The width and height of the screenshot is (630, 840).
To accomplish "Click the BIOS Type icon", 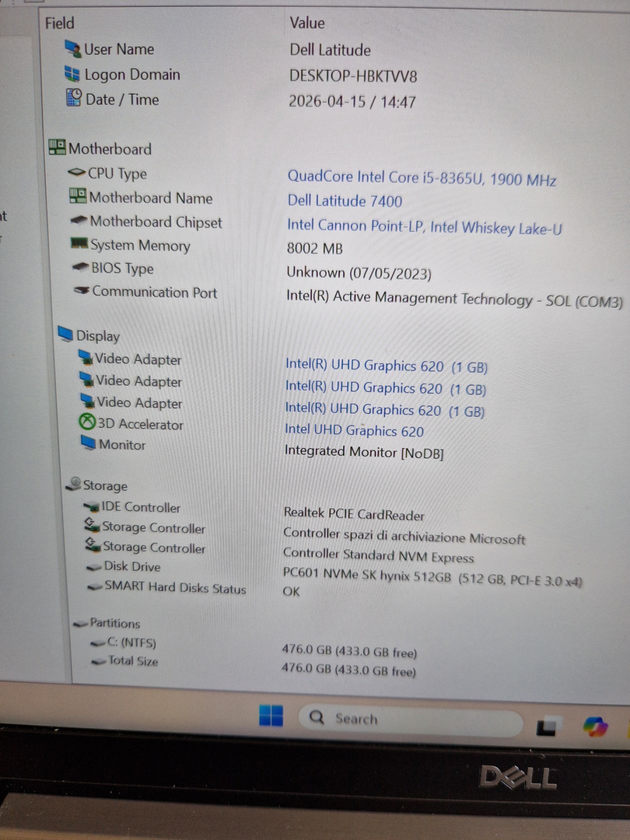I will [x=80, y=267].
